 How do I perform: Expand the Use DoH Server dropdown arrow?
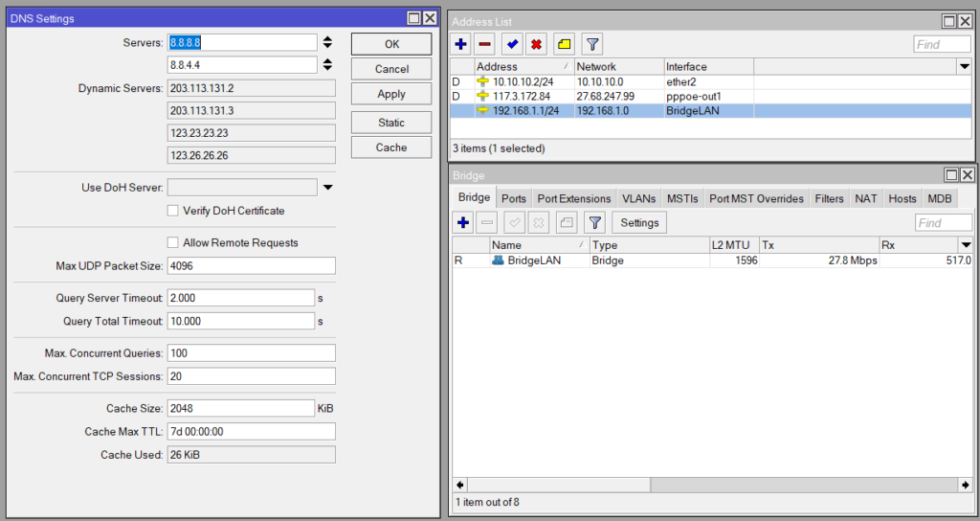click(x=328, y=188)
